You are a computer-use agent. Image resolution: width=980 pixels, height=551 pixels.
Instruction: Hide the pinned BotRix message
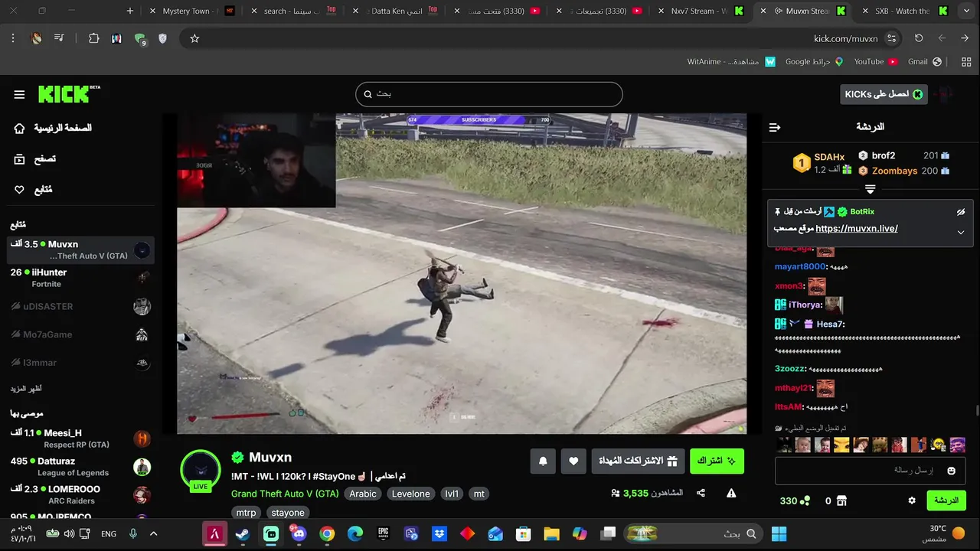point(961,212)
